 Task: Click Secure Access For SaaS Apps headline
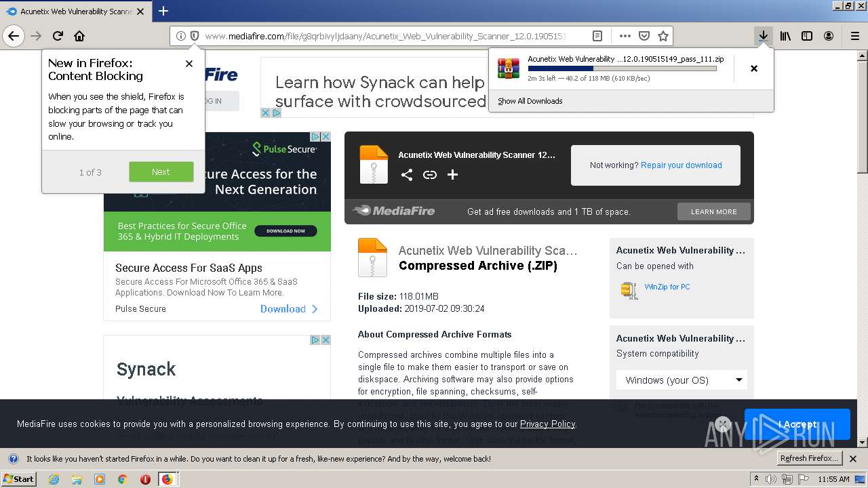[189, 268]
